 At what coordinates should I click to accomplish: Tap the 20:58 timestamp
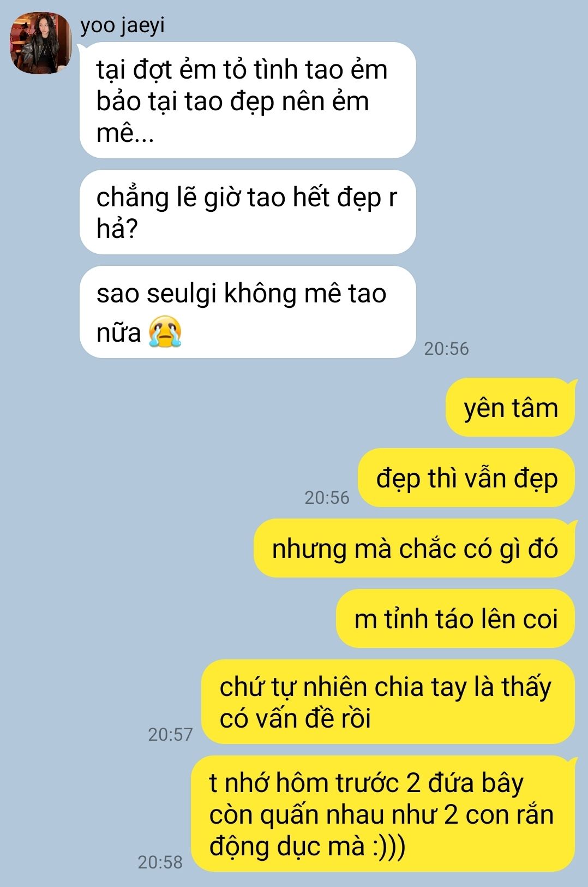tap(160, 862)
